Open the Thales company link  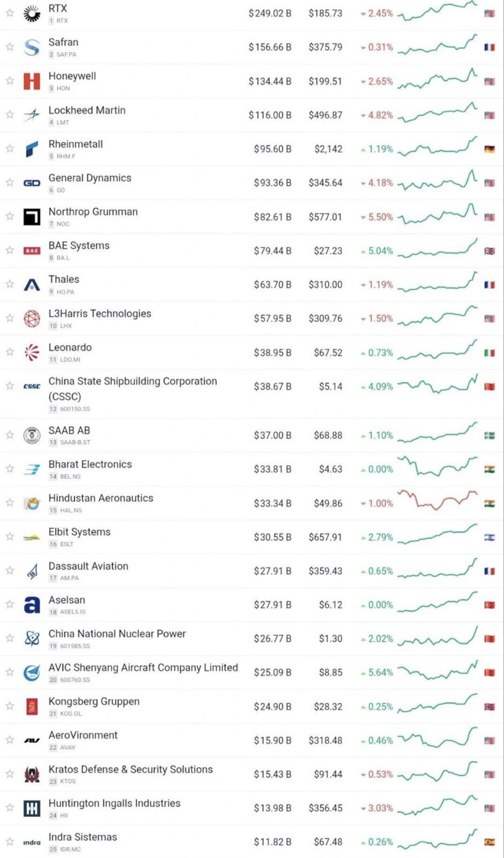[x=64, y=279]
